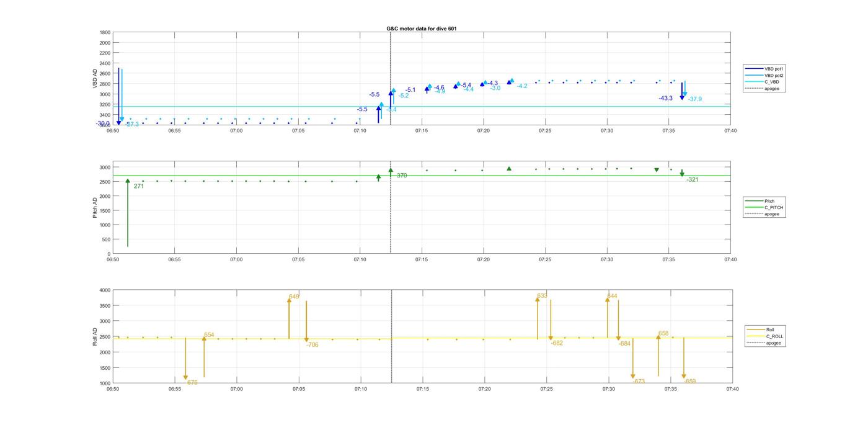Click the "4000" tick on Roll y-axis
The height and width of the screenshot is (430, 868).
pos(105,290)
